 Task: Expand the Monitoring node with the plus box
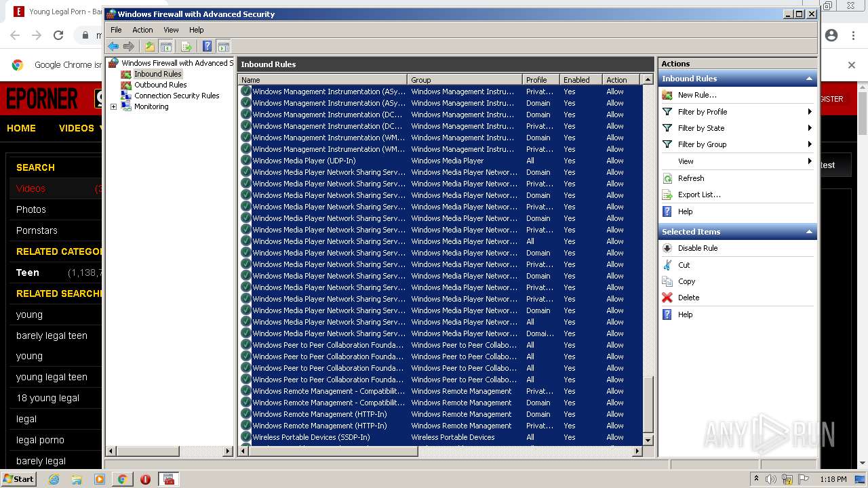(114, 106)
